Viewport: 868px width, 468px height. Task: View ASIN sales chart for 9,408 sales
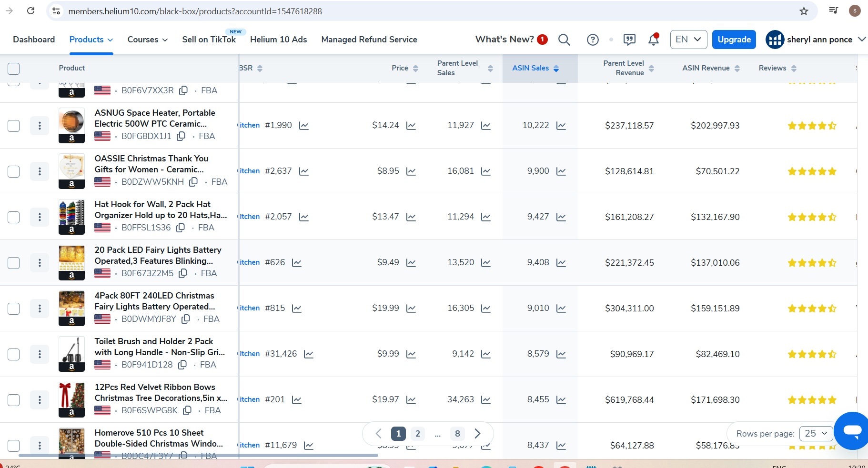tap(561, 263)
